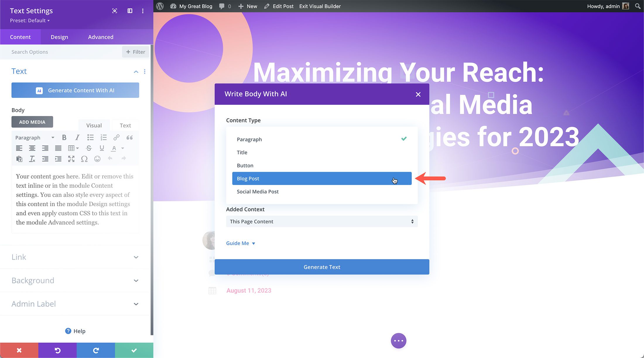Click the special characters icon
The height and width of the screenshot is (358, 644).
[85, 158]
